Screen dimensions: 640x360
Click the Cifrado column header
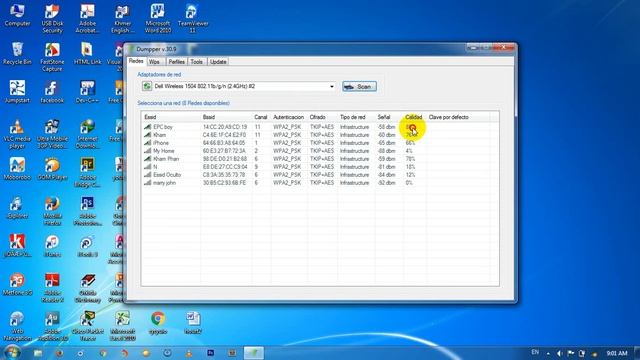322,117
